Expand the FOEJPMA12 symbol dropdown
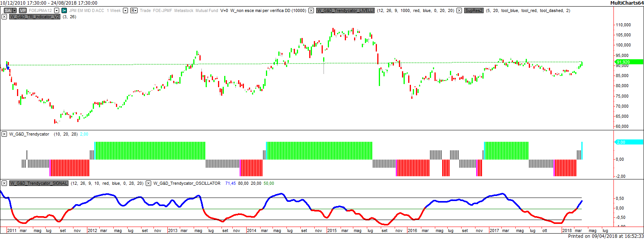Viewport: 644px width, 239px height. 57,10
